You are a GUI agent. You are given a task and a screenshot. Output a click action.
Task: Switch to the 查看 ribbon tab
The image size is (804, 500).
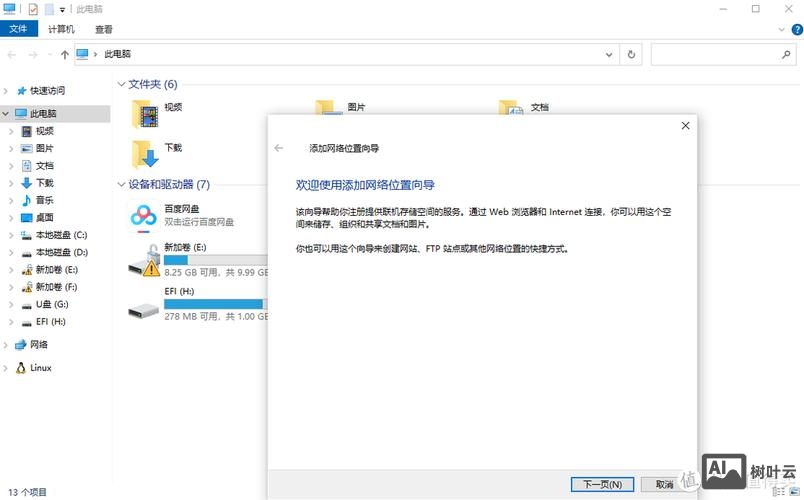pos(104,29)
